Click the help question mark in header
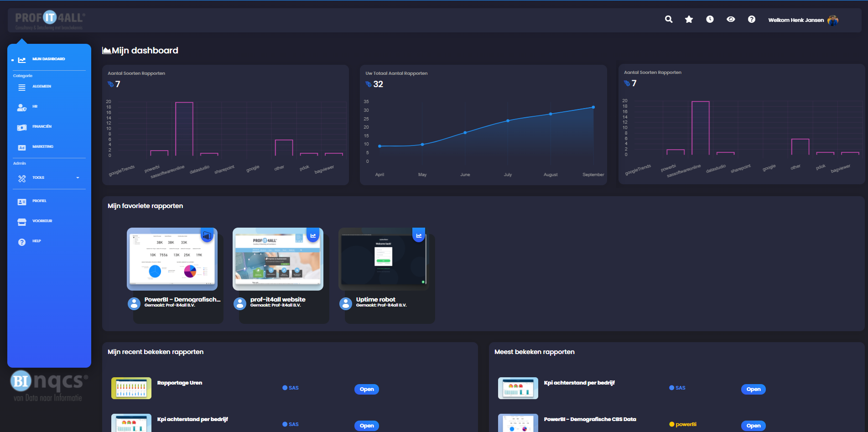 coord(751,19)
